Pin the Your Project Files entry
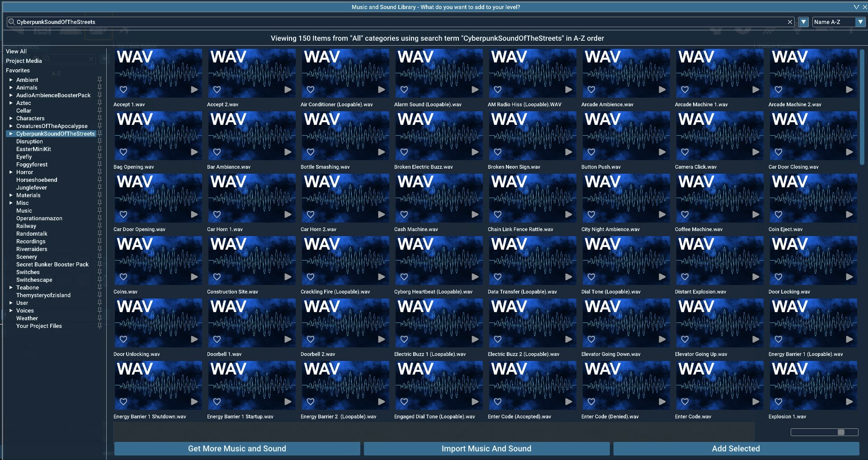This screenshot has height=460, width=868. click(100, 326)
